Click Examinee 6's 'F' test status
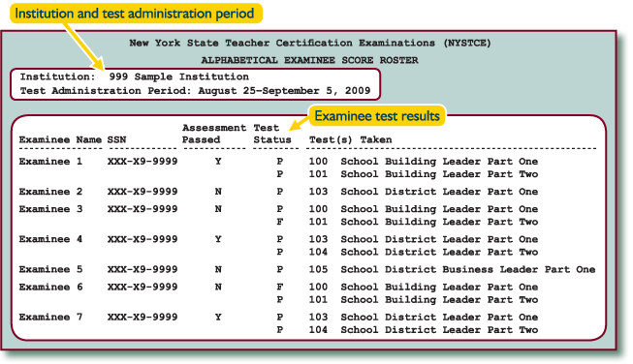633x364 pixels. click(280, 287)
